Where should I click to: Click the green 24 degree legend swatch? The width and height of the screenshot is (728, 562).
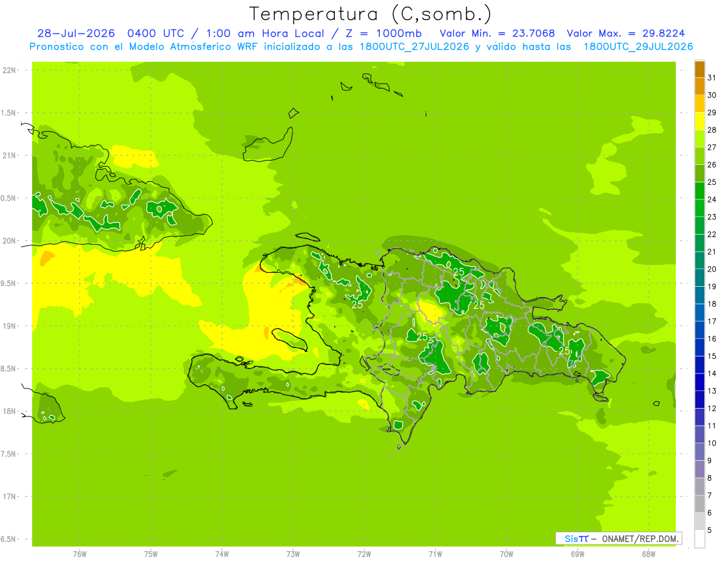699,191
